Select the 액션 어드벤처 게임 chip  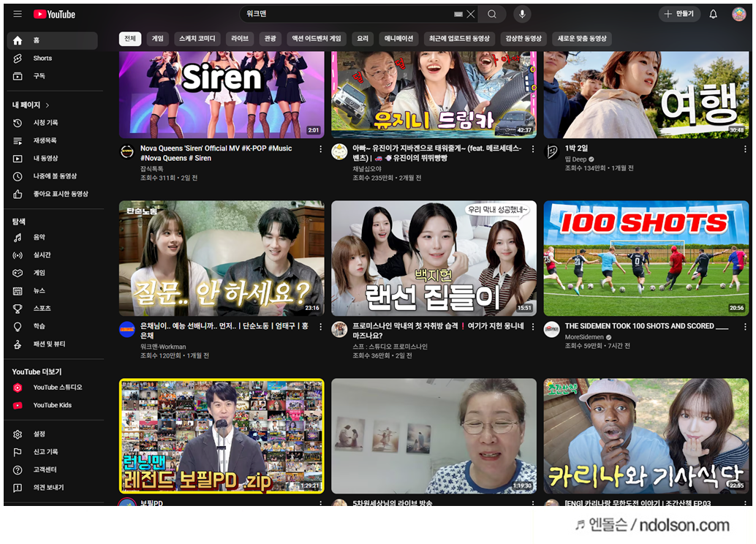click(x=317, y=39)
